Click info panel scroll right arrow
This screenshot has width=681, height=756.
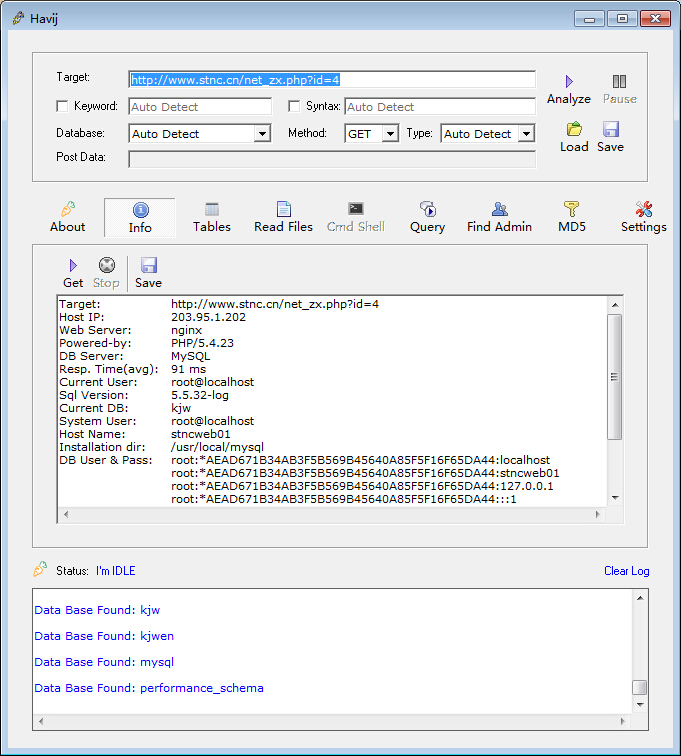click(x=598, y=514)
